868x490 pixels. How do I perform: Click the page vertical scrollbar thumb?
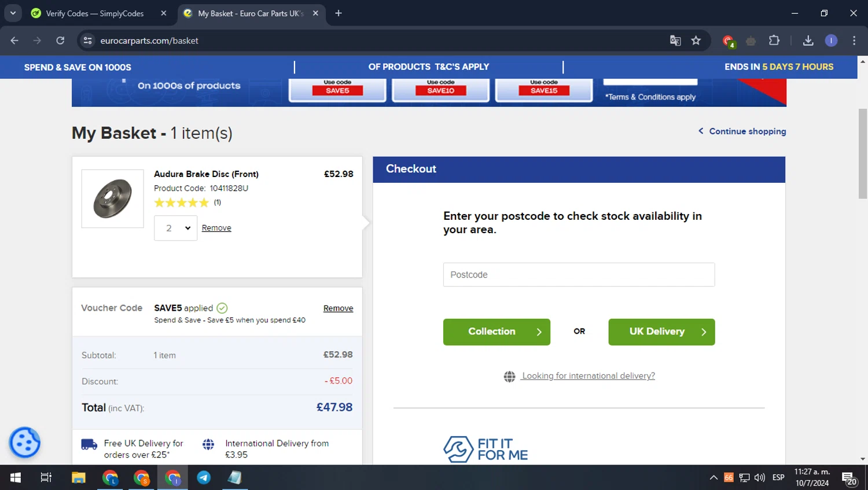tap(863, 153)
